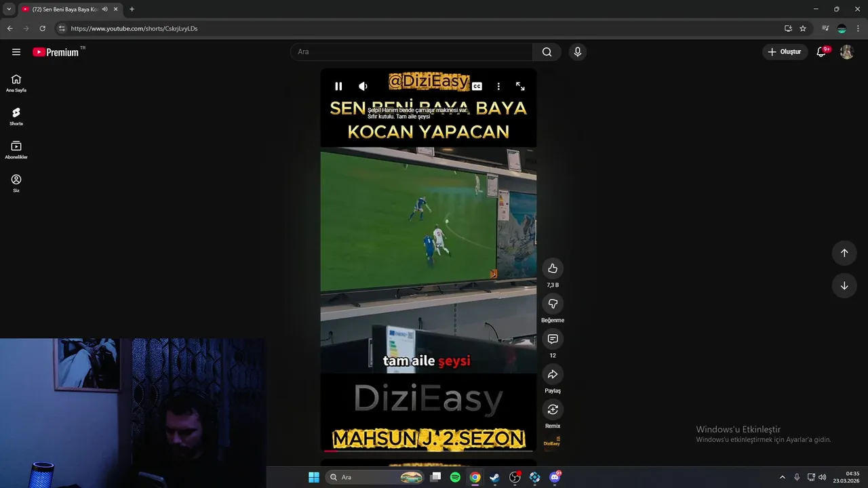The image size is (868, 488).
Task: Open the YouTube hamburger guide menu
Action: (x=16, y=52)
